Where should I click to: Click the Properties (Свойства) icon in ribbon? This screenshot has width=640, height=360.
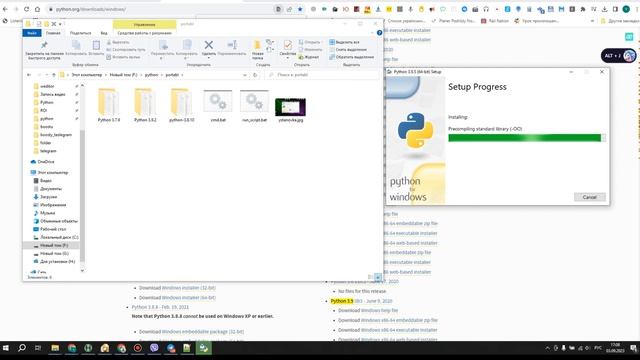coord(288,45)
